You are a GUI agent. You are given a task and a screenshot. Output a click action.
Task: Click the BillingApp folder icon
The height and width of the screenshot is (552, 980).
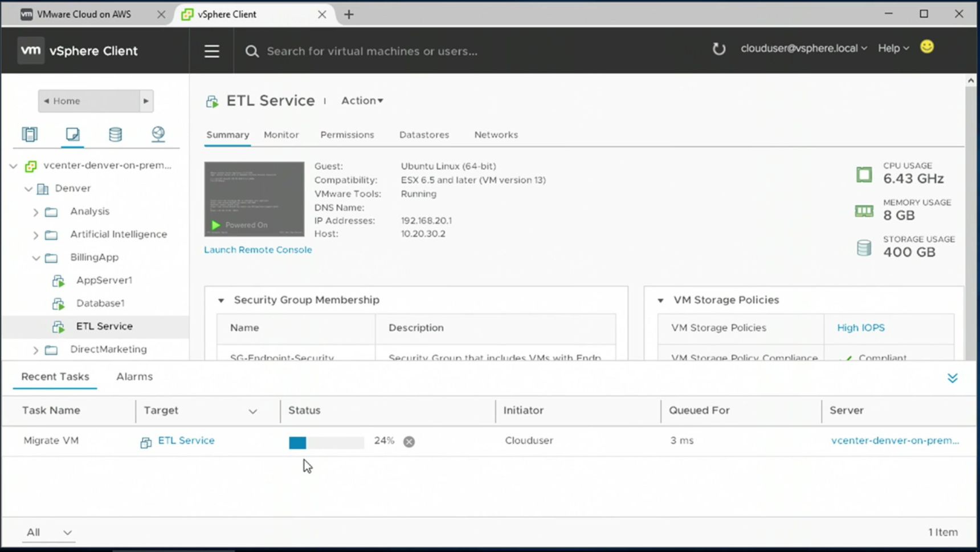pyautogui.click(x=51, y=258)
